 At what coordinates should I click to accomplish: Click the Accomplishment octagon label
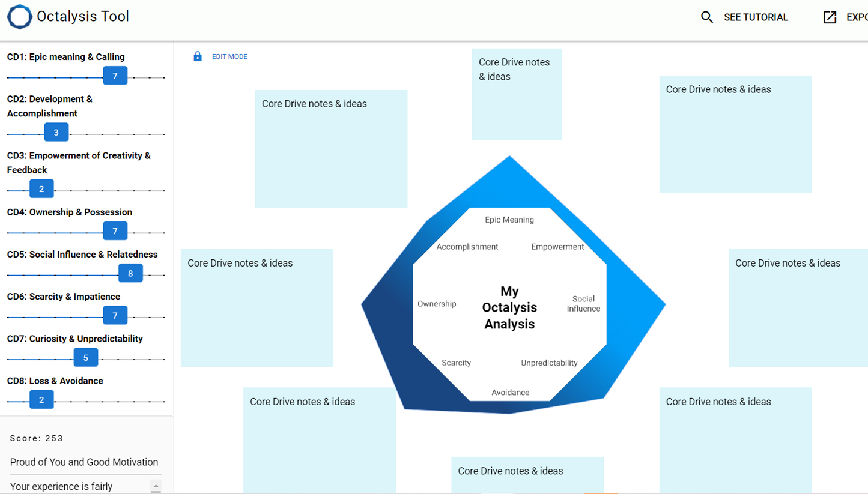tap(467, 247)
